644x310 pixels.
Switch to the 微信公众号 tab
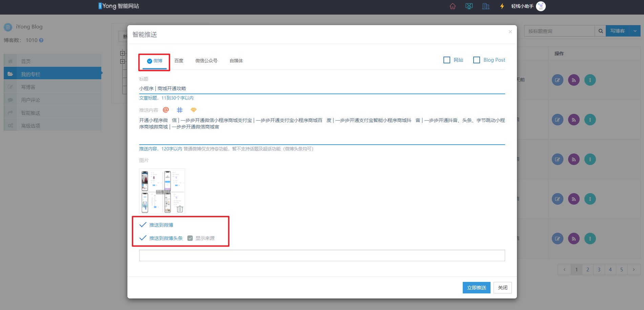[x=206, y=61]
